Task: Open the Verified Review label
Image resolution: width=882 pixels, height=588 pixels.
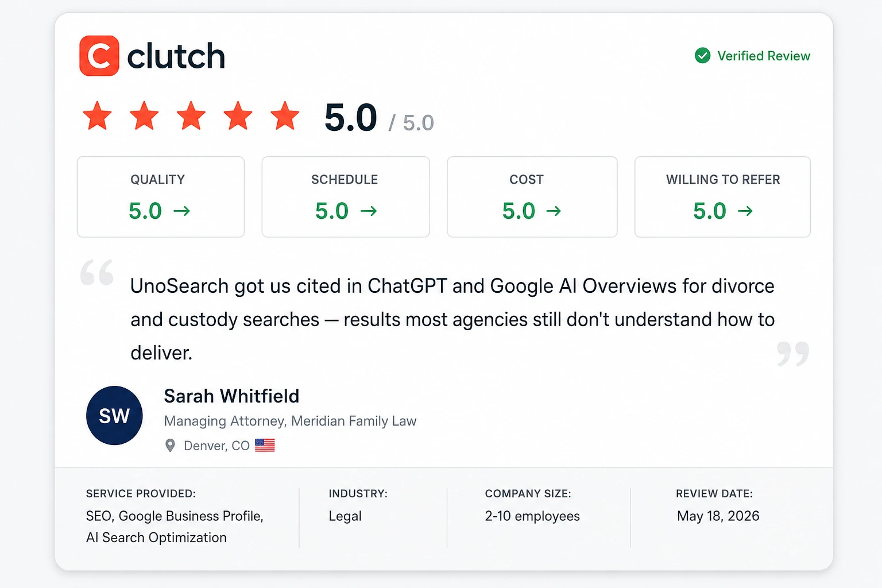Action: click(764, 56)
